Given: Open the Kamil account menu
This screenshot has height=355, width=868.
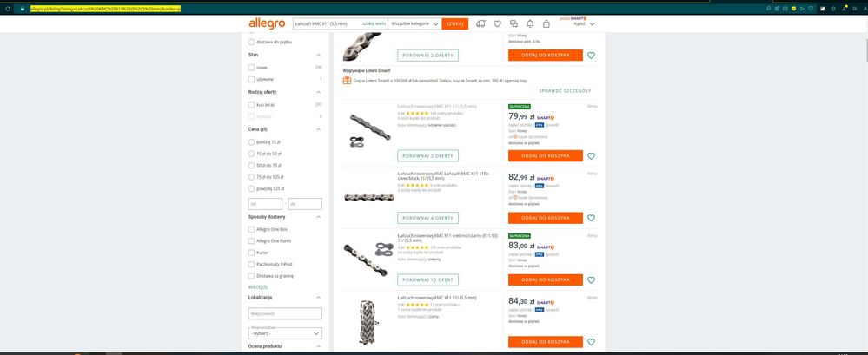Looking at the screenshot, I should [584, 23].
